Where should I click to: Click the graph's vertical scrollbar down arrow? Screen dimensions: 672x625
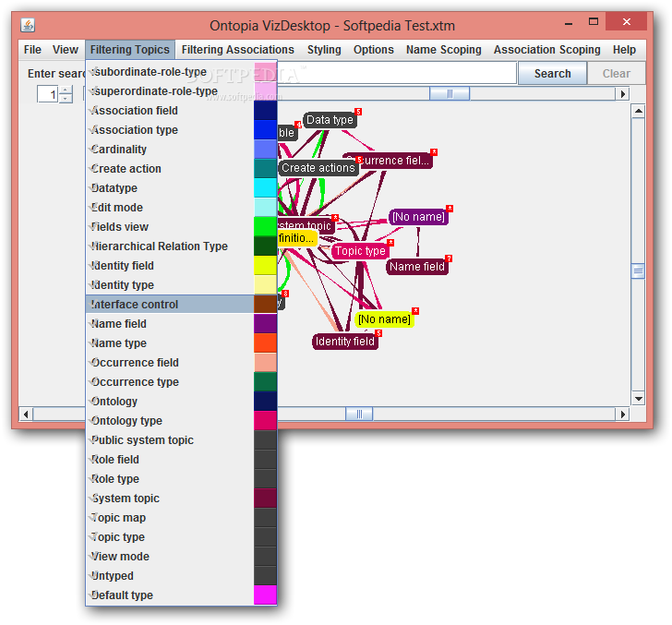coord(638,399)
